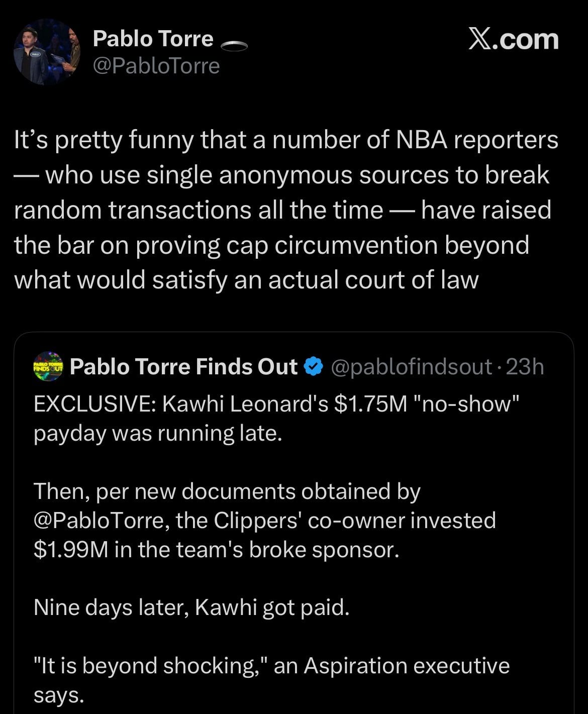Select the line "the bar on proving cap circumvention"
The width and height of the screenshot is (588, 714).
click(271, 245)
